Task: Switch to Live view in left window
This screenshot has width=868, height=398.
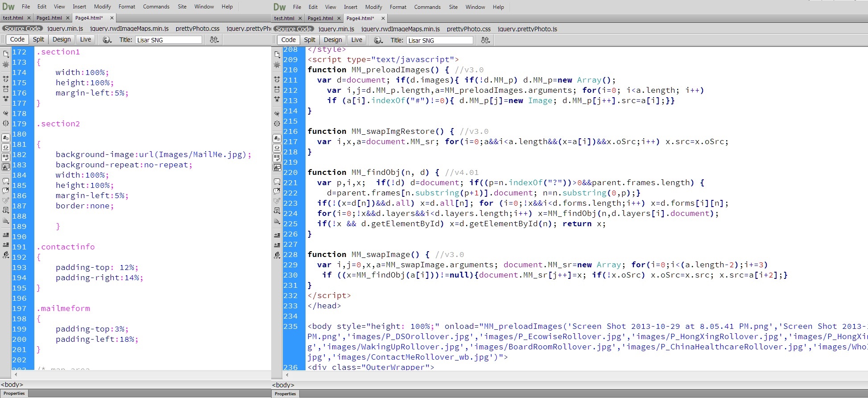Action: [x=85, y=39]
